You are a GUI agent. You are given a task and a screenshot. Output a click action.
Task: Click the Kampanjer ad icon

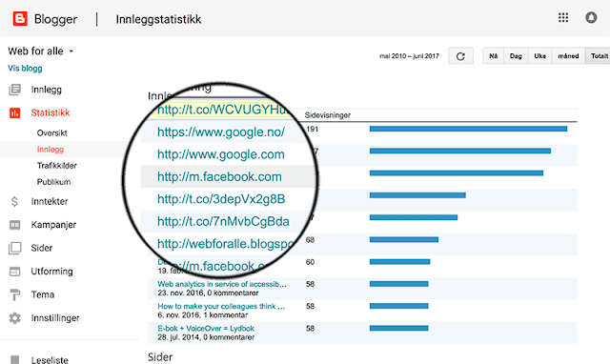[x=15, y=225]
